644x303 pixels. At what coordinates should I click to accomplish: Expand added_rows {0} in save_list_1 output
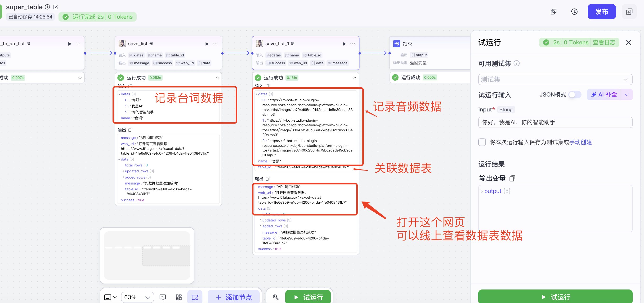pyautogui.click(x=261, y=226)
